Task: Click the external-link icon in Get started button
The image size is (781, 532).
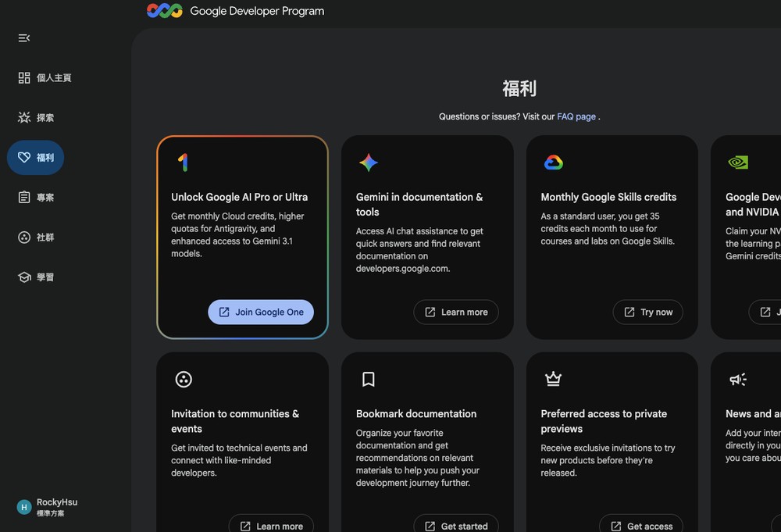Action: (430, 526)
